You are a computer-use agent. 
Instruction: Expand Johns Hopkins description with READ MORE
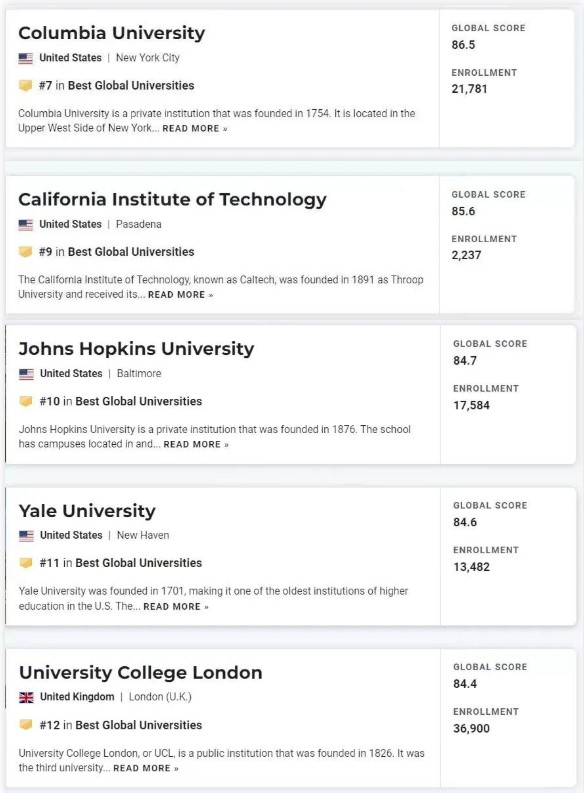click(196, 445)
